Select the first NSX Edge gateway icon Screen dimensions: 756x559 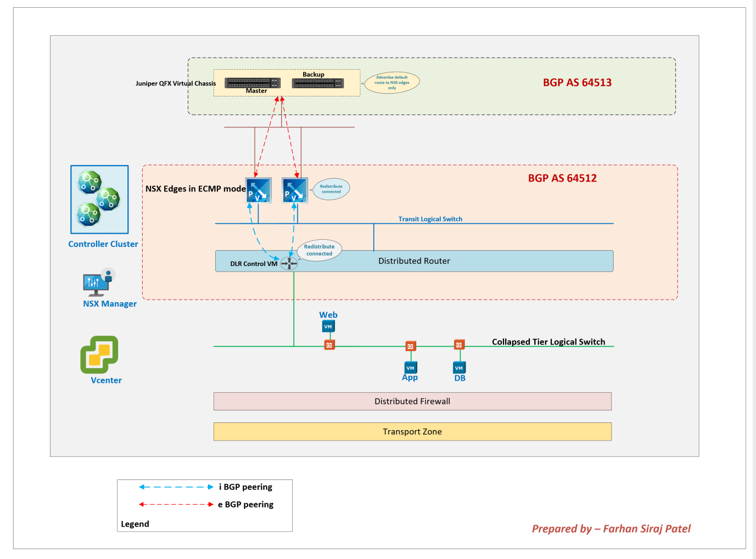[x=258, y=190]
